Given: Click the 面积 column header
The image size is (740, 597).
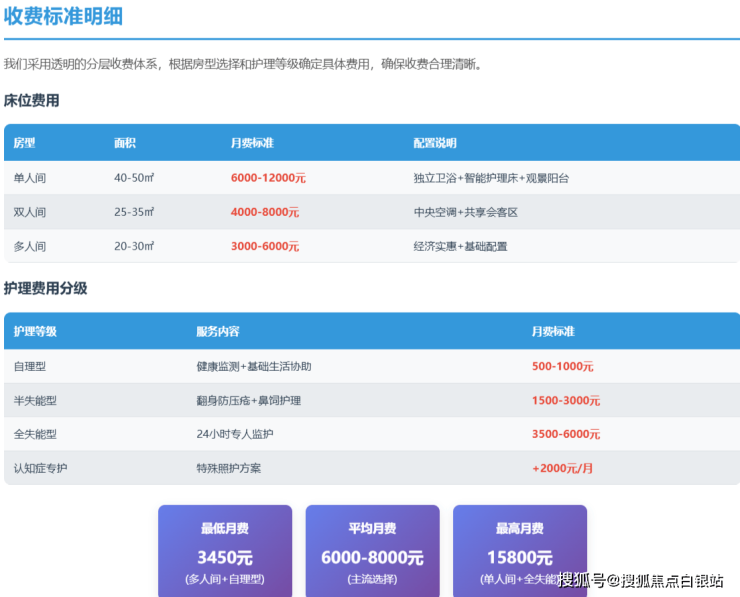Looking at the screenshot, I should [x=125, y=143].
